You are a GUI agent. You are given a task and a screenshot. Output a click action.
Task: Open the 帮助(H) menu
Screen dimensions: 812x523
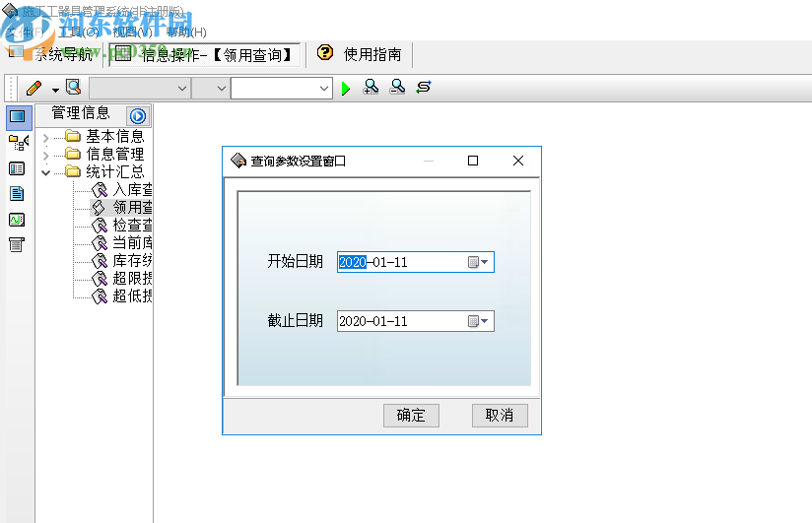point(186,33)
